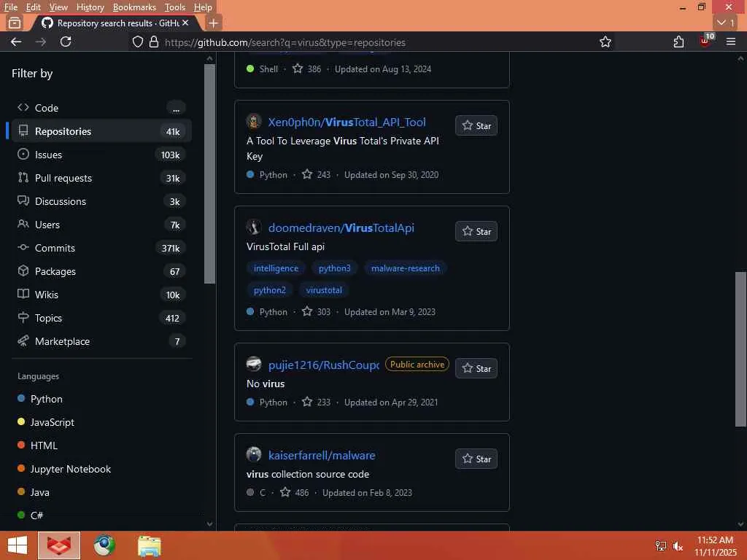Open a new browser tab
The height and width of the screenshot is (560, 747).
214,23
